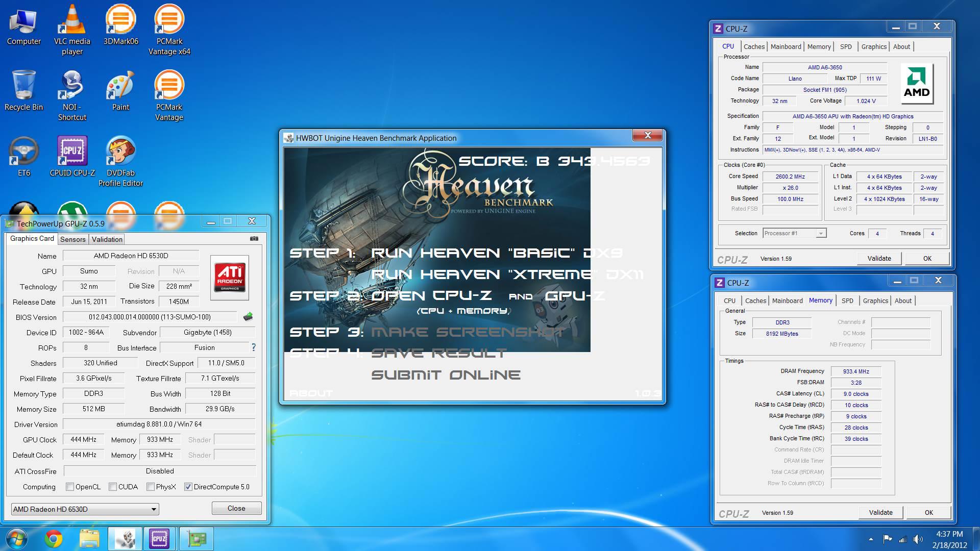
Task: Open the NOI - Shortcut icon
Action: point(72,95)
